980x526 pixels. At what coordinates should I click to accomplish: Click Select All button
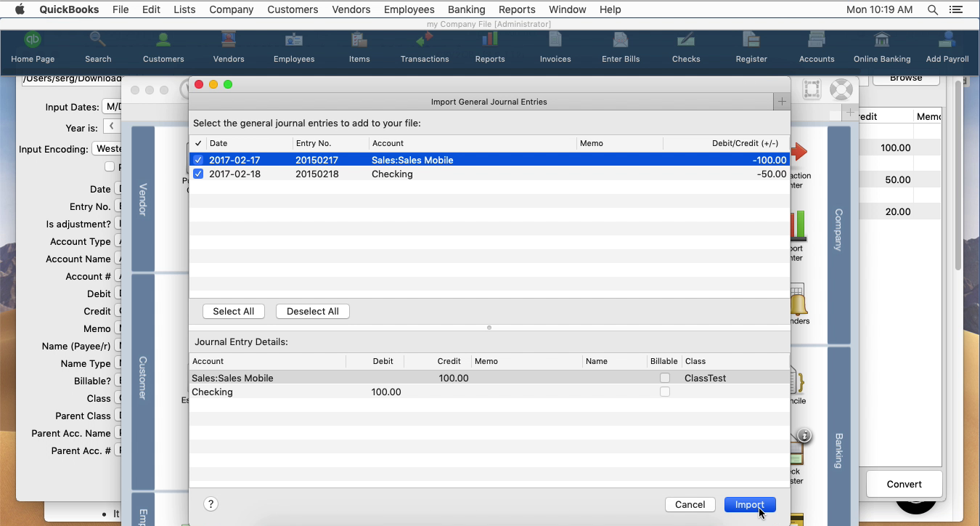233,311
